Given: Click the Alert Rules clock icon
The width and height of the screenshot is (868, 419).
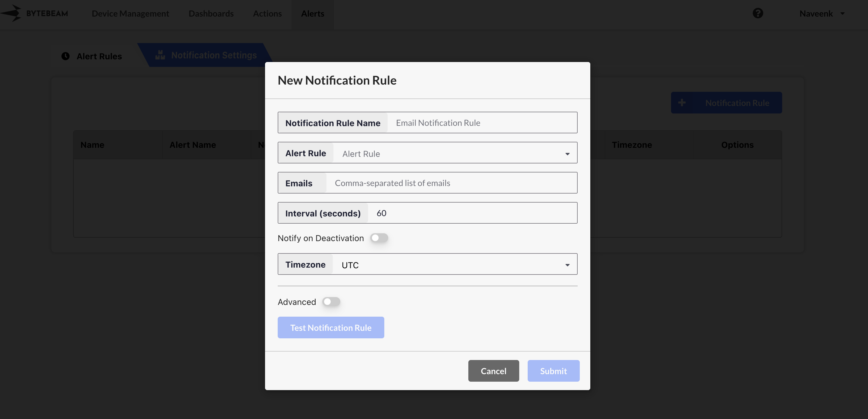Looking at the screenshot, I should pos(65,56).
